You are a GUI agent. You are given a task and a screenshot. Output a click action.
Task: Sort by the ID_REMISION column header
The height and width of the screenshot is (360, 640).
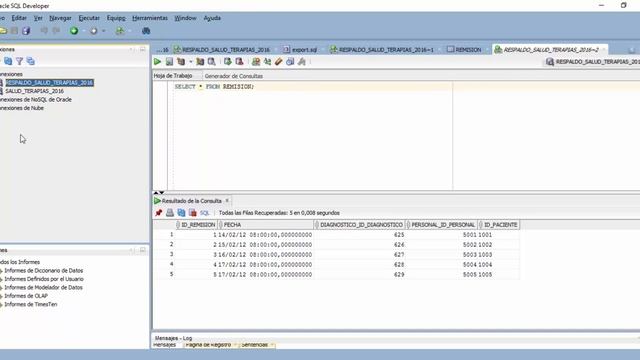click(196, 225)
